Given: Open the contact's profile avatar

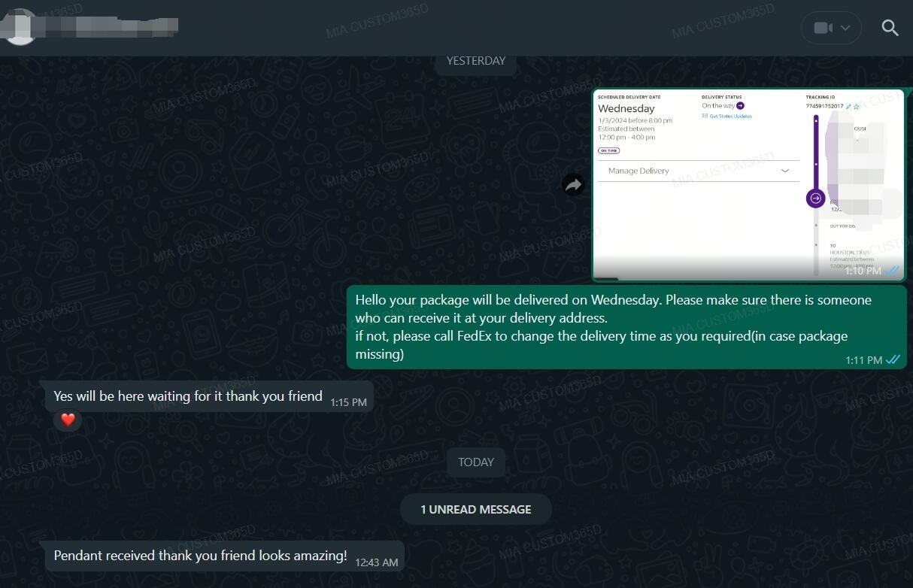Looking at the screenshot, I should click(x=20, y=27).
